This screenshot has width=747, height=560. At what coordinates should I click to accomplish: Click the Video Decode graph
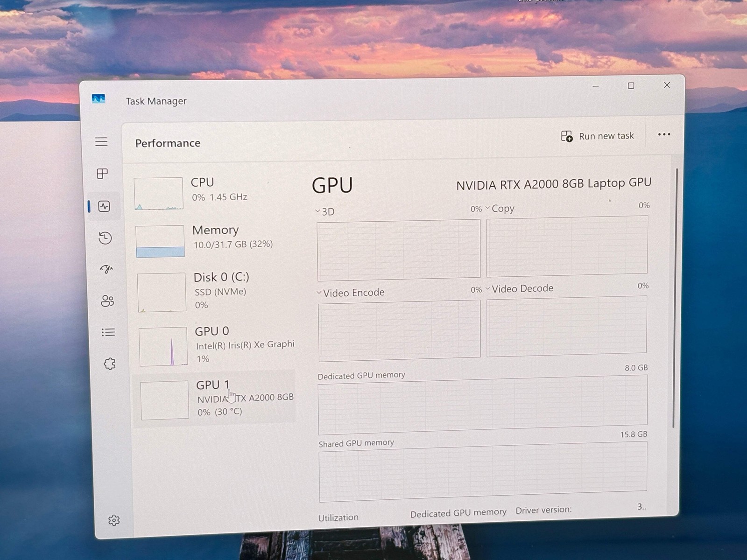(567, 326)
